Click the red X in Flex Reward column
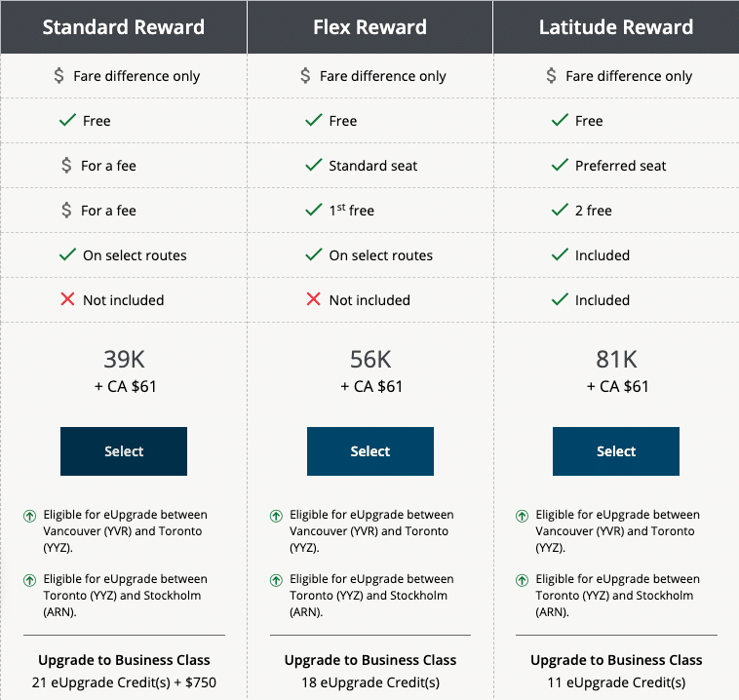 [x=313, y=300]
